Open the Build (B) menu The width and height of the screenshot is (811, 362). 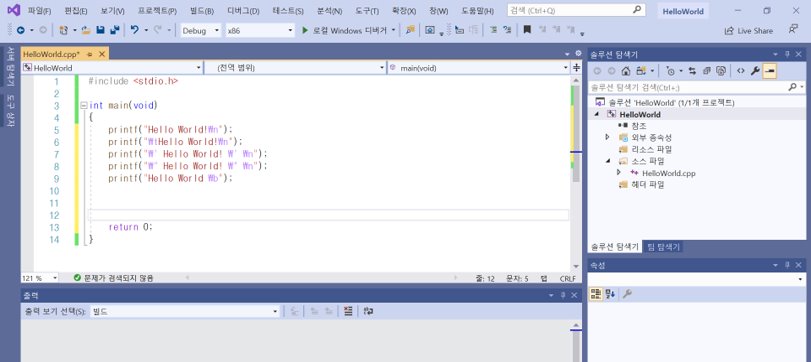(x=202, y=11)
